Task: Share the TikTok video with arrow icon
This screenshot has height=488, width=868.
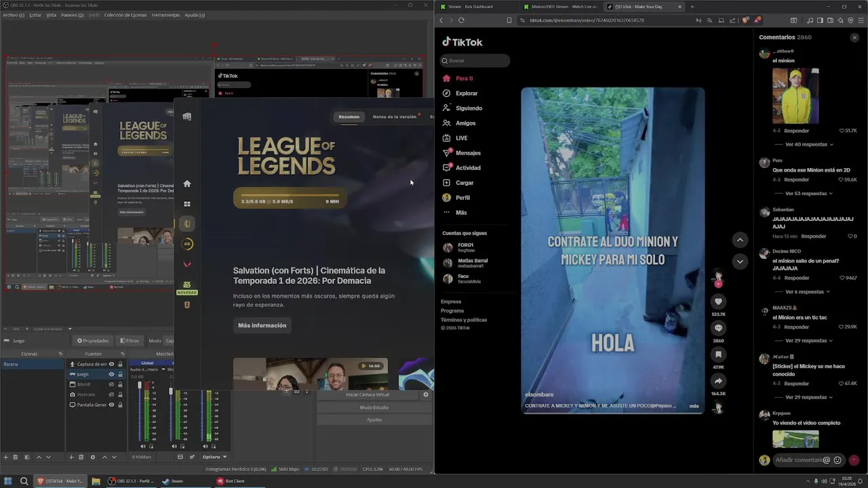Action: [x=718, y=381]
